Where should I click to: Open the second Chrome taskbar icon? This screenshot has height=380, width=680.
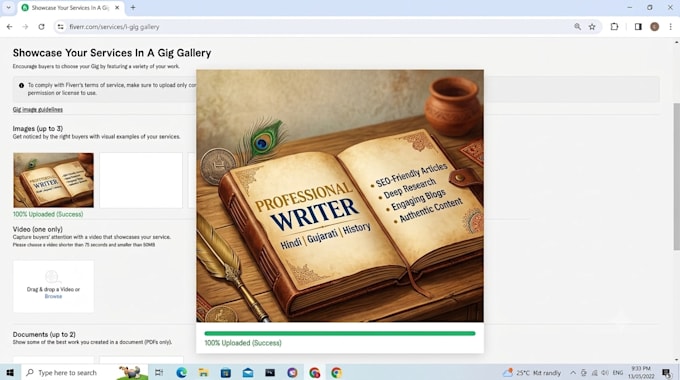[337, 373]
